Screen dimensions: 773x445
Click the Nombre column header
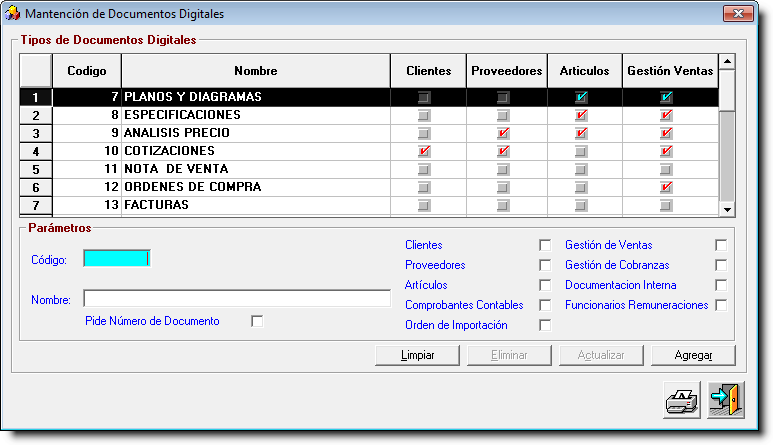pos(256,71)
